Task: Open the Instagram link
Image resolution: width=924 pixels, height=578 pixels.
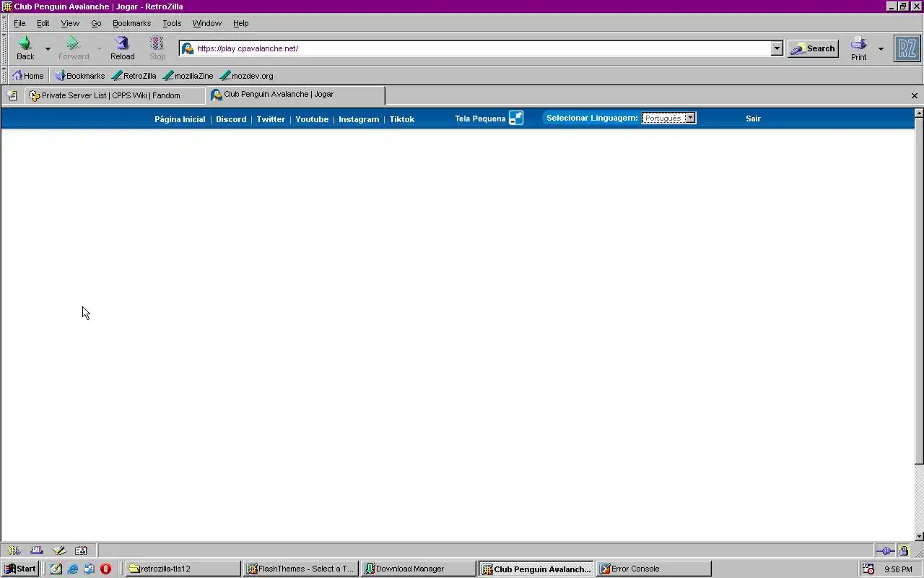Action: 359,119
